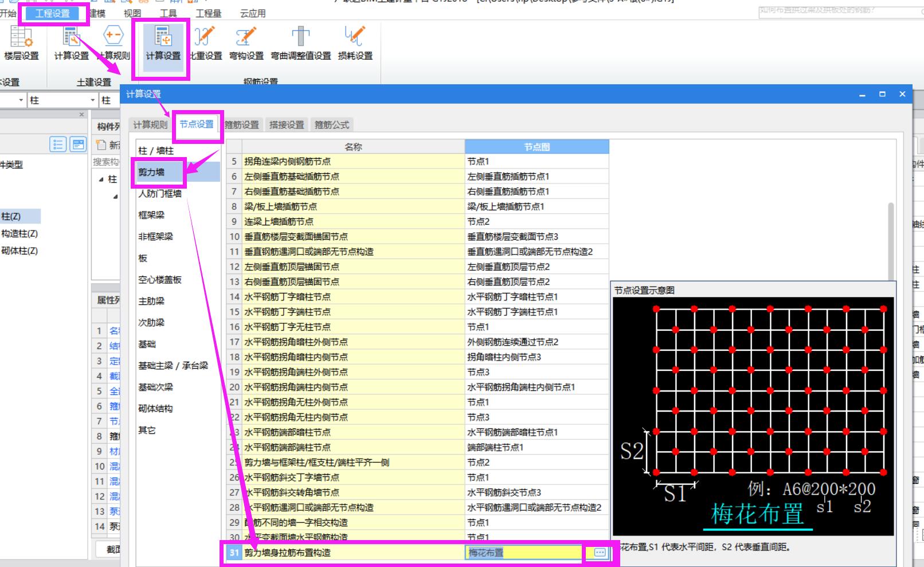Screen dimensions: 924x567
Task: Open 弯钩设置 ribbon tool
Action: 246,43
